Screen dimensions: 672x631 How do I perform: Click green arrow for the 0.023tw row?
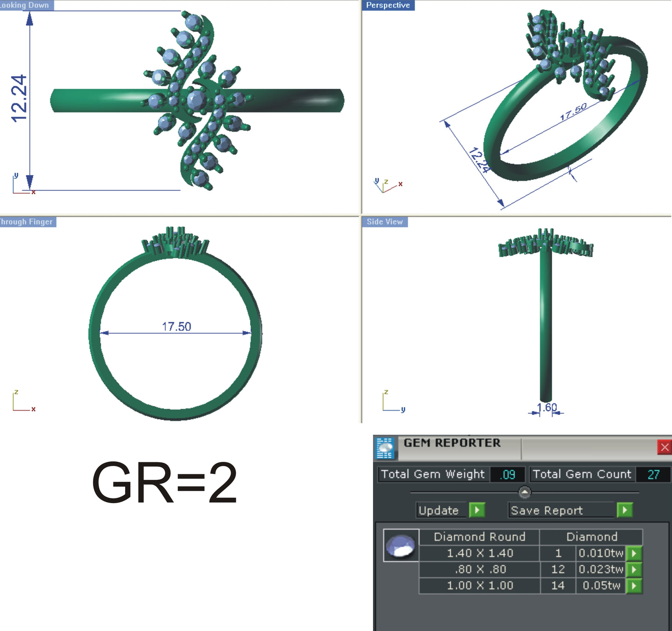coord(634,570)
